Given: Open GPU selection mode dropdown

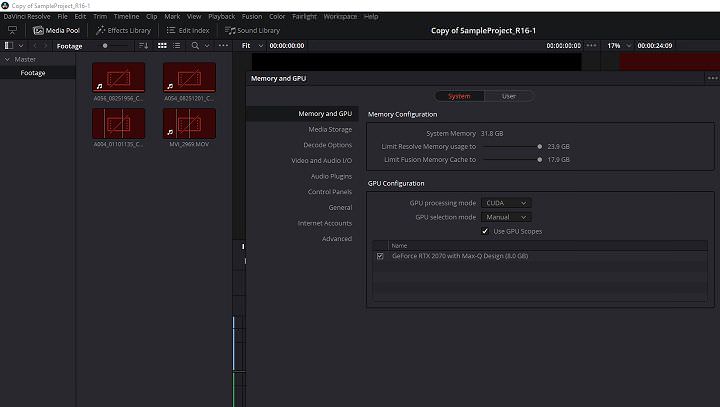Looking at the screenshot, I should (506, 217).
